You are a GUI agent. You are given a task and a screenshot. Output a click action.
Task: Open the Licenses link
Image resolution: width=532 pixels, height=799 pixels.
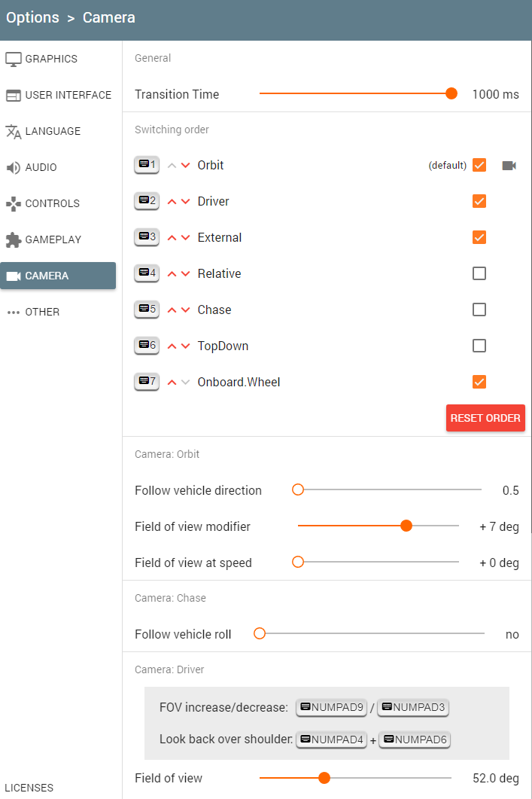[x=29, y=788]
